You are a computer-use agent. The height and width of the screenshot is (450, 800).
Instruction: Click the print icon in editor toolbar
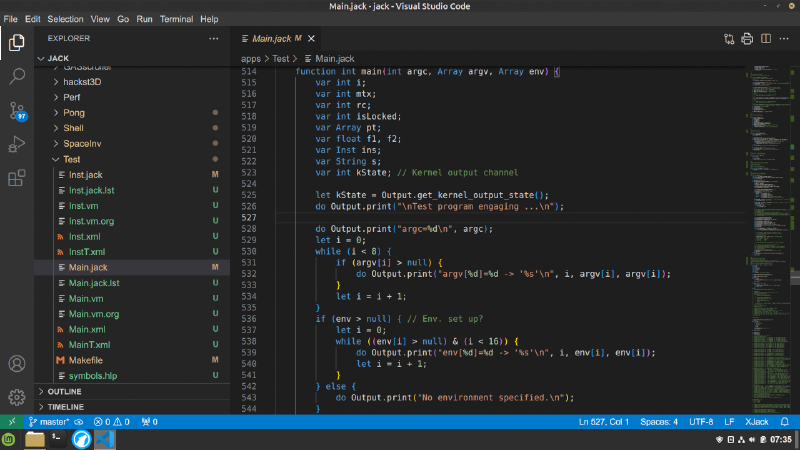point(747,39)
